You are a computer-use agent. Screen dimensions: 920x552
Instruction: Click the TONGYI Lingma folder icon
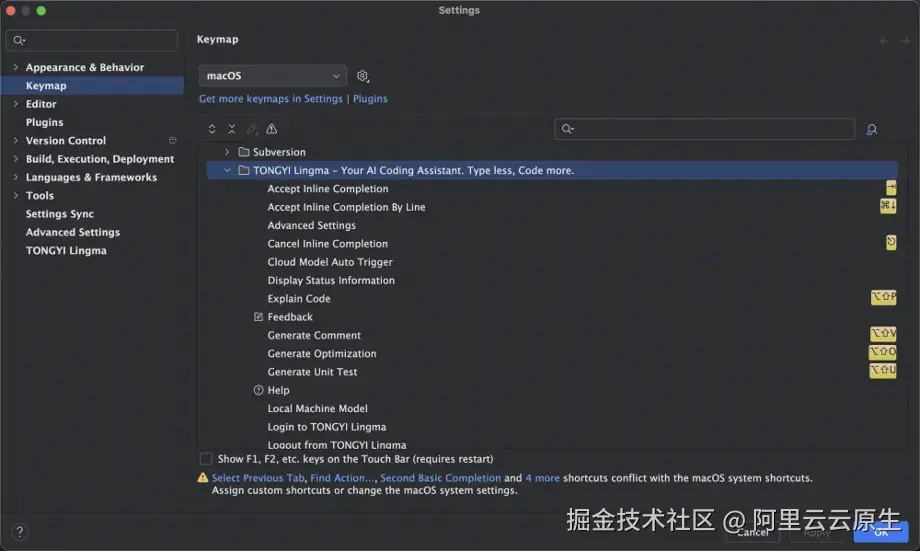[x=244, y=171]
